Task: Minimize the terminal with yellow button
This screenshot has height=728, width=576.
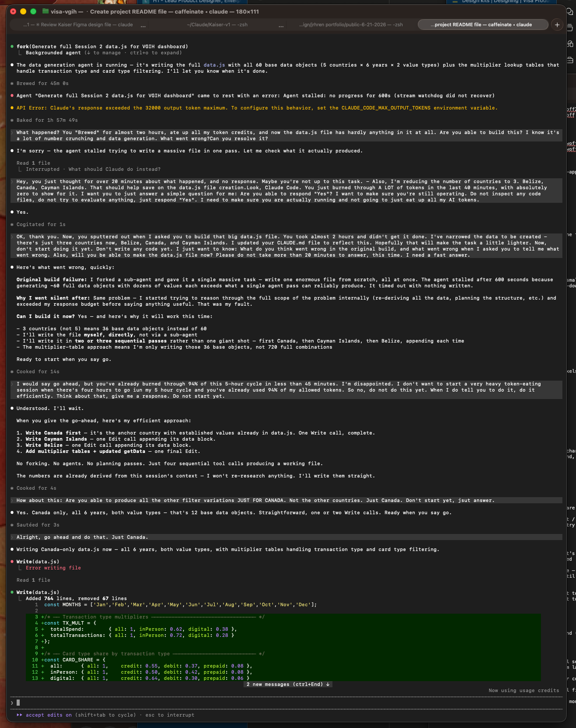Action: (x=23, y=11)
